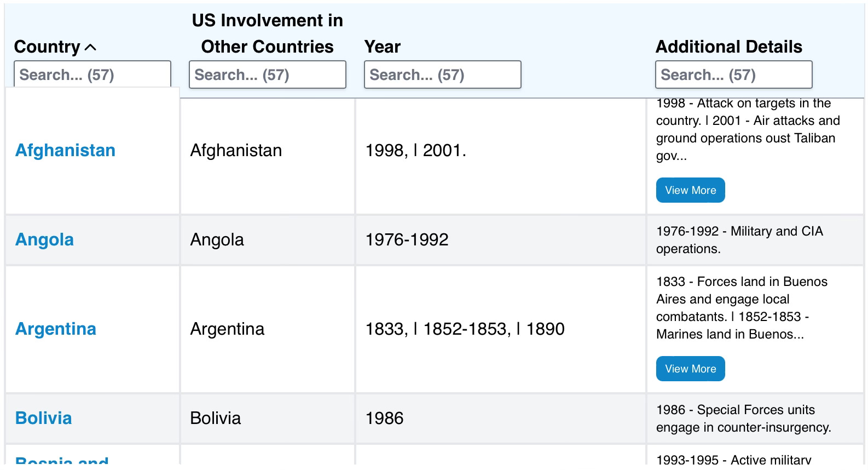The width and height of the screenshot is (868, 470).
Task: Click the Angola Military and CIA operations details
Action: point(739,240)
